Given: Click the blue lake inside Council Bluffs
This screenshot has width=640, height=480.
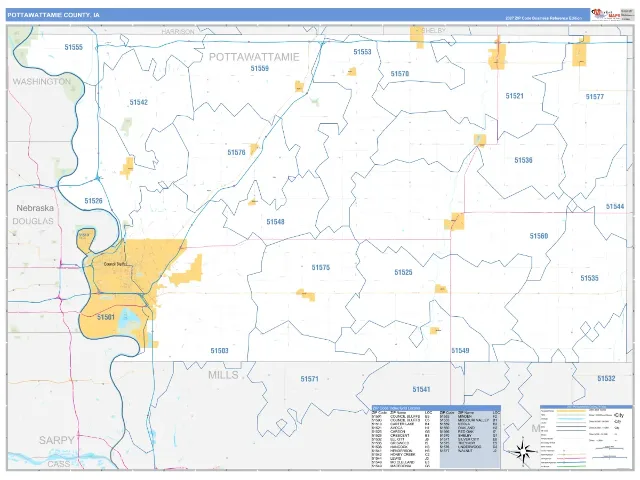Looking at the screenshot, I should point(129,319).
